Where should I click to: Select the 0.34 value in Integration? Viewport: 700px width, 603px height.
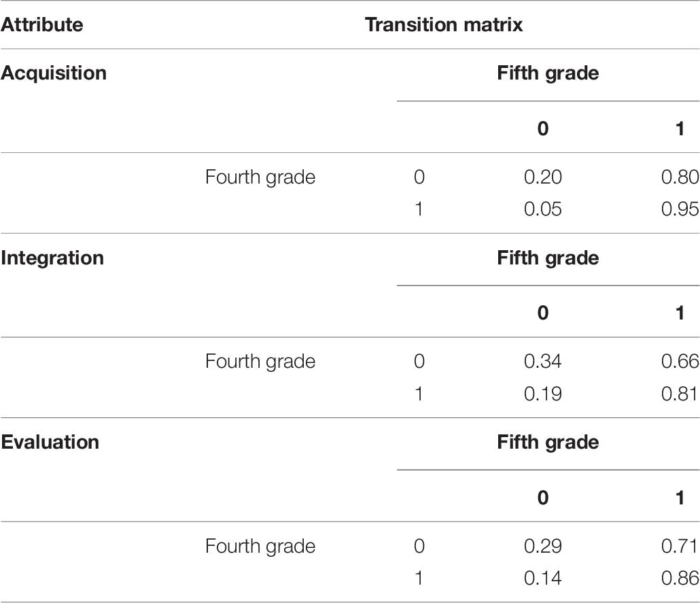[x=543, y=362]
